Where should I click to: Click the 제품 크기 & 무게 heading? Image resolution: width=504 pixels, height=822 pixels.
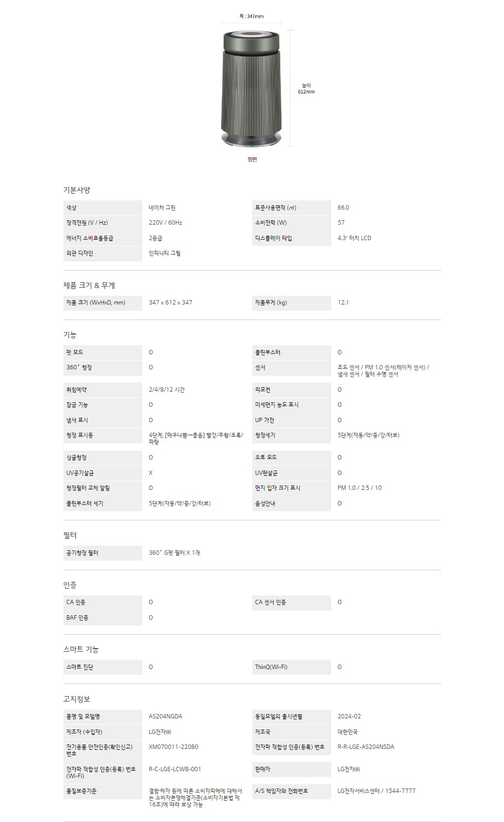[x=89, y=285]
